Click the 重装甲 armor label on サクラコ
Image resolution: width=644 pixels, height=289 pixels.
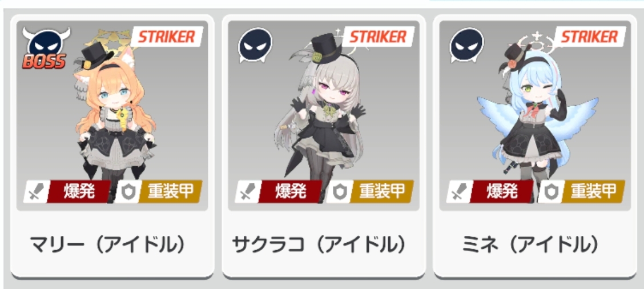point(382,191)
